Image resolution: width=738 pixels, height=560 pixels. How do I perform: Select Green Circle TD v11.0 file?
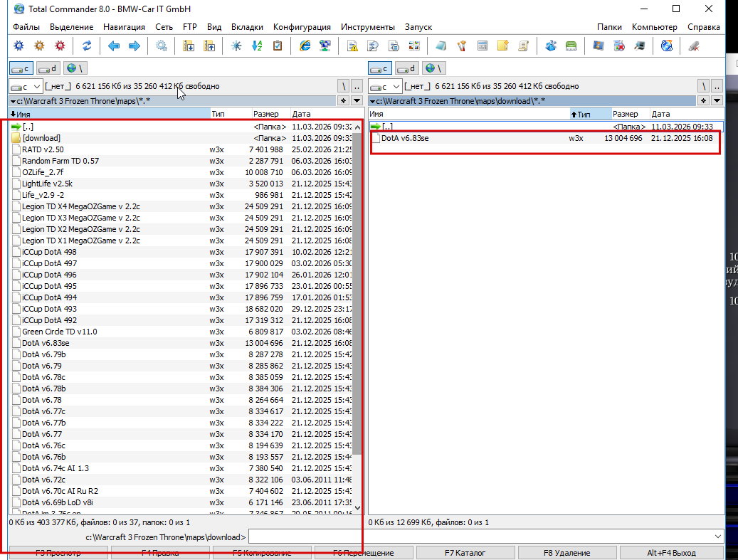[181, 332]
